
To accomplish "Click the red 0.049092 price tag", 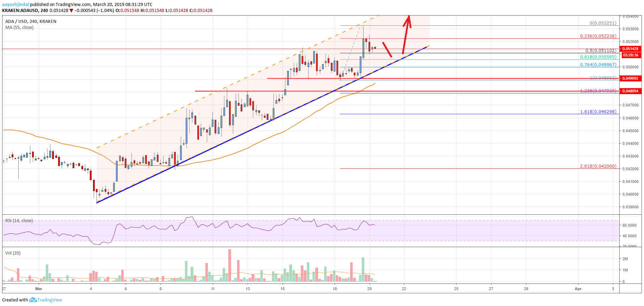I will (630, 79).
